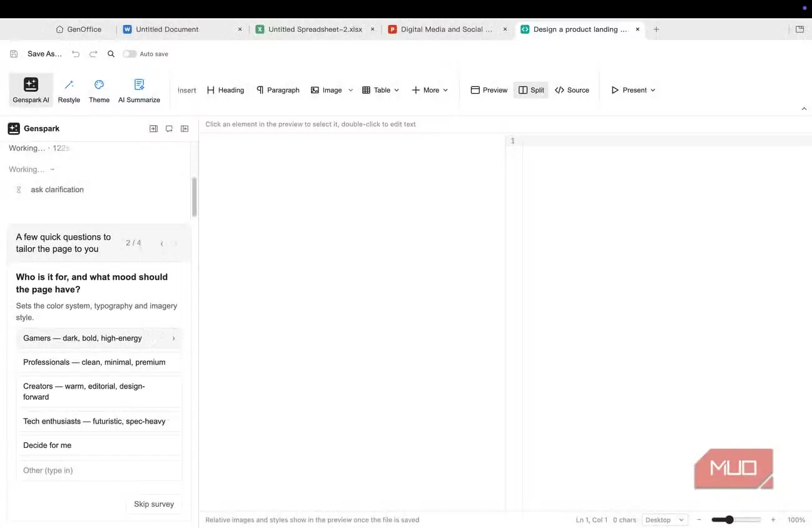The height and width of the screenshot is (528, 812).
Task: Click the Skip survey button
Action: (154, 504)
